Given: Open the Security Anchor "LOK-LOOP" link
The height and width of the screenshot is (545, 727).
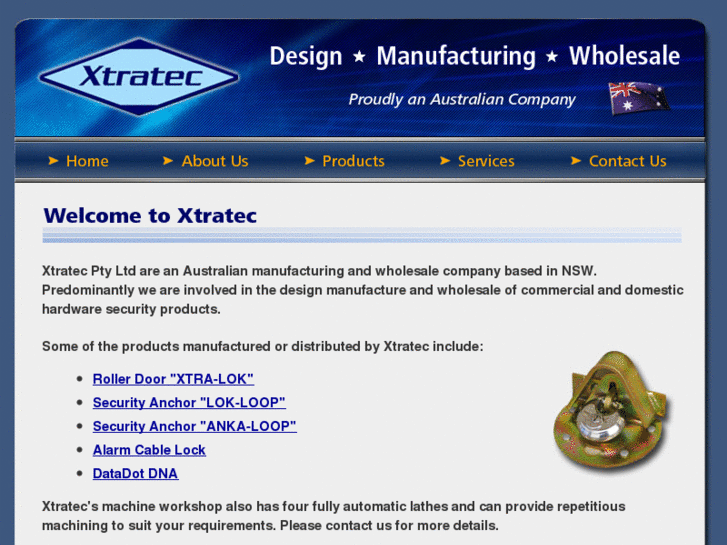Looking at the screenshot, I should coord(189,403).
